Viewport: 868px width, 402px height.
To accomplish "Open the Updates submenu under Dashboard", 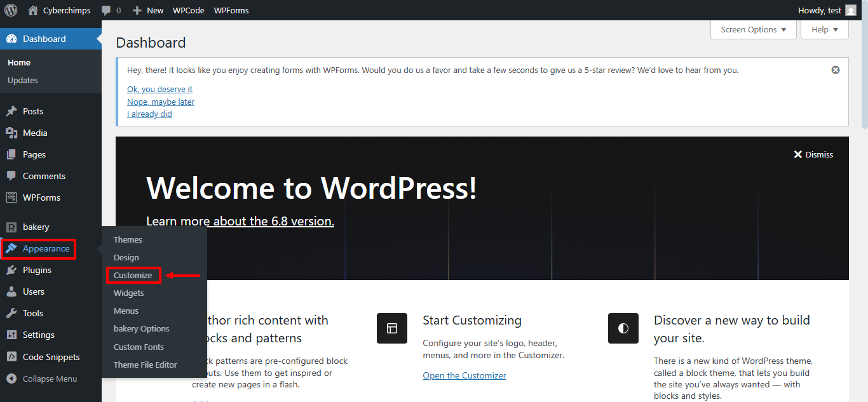I will pos(23,80).
